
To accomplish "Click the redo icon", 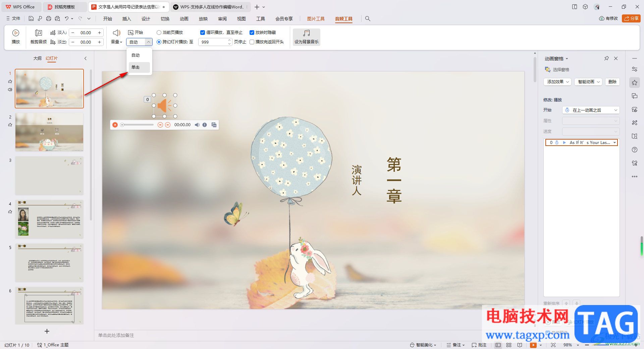I will (x=80, y=19).
